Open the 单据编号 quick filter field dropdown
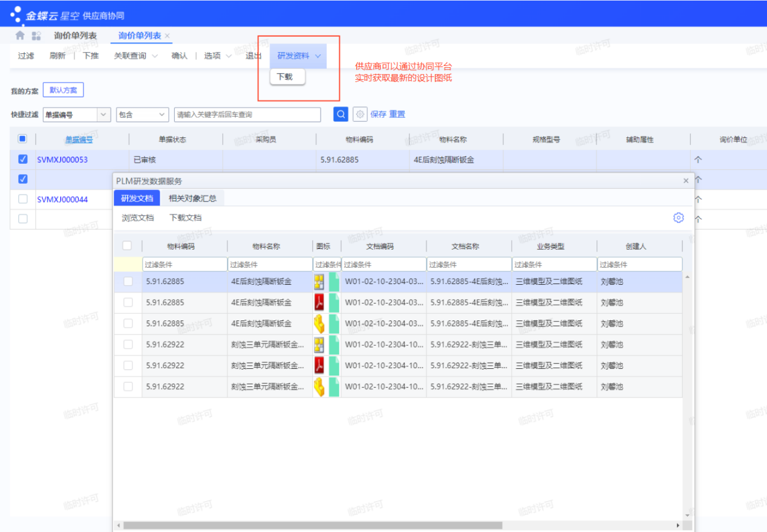This screenshot has width=767, height=532. [103, 114]
